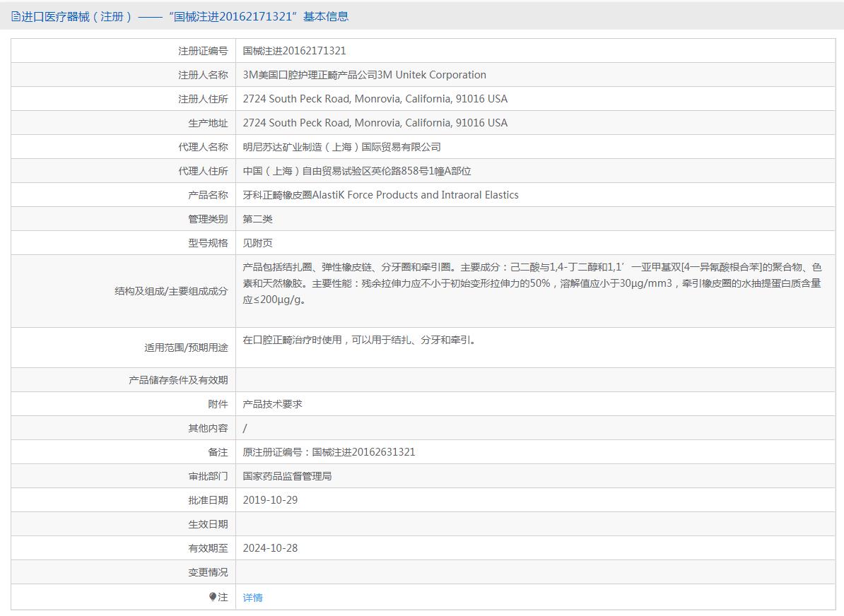
Task: Click the slash value in the 其他内容 row
Action: pos(245,428)
